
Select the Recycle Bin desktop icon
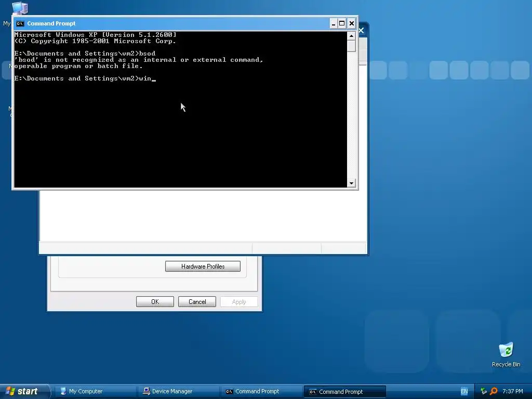click(506, 354)
